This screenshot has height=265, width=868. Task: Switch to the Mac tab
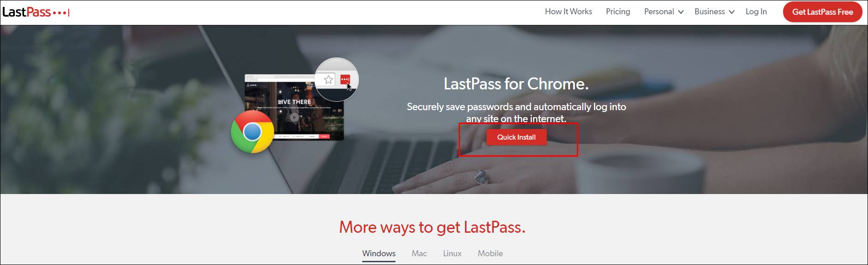(x=419, y=253)
